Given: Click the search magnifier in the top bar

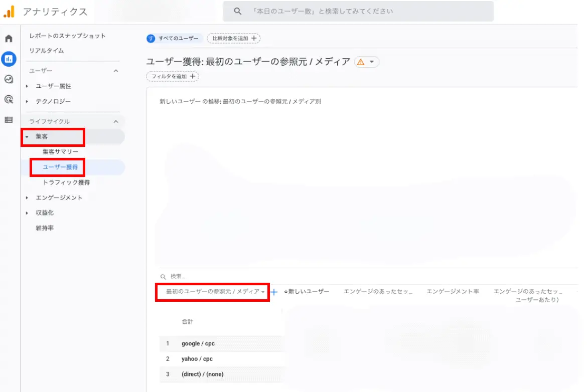Looking at the screenshot, I should pos(237,11).
